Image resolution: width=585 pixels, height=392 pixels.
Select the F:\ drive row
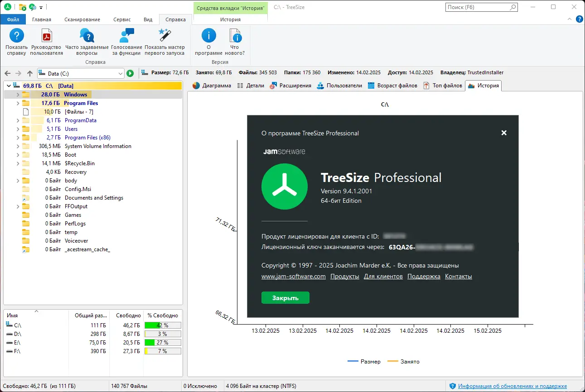pyautogui.click(x=93, y=351)
